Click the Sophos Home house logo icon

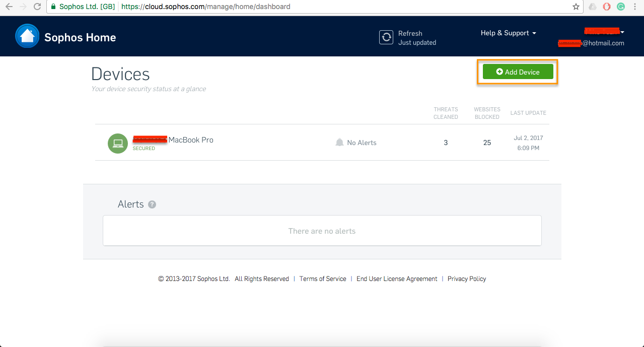click(27, 36)
